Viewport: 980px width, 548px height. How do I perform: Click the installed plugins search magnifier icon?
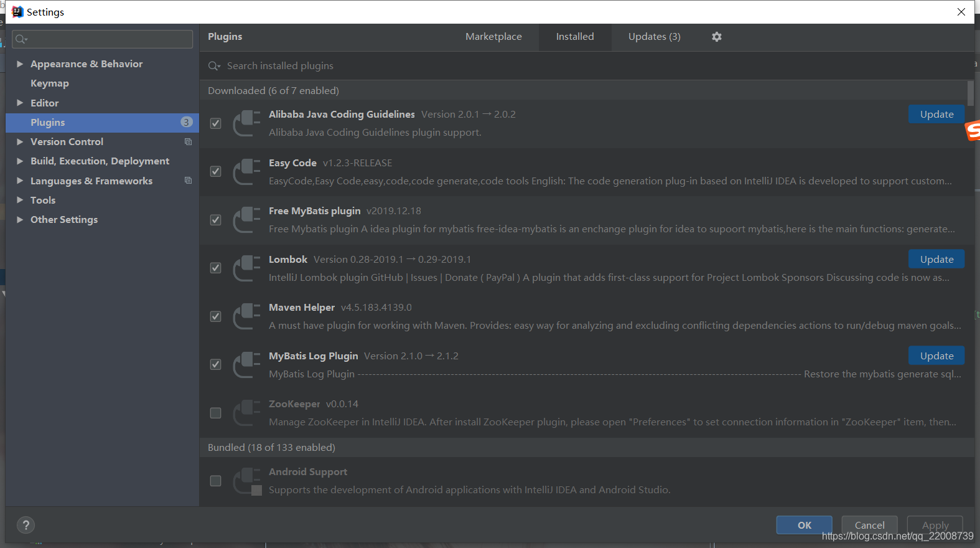tap(215, 66)
